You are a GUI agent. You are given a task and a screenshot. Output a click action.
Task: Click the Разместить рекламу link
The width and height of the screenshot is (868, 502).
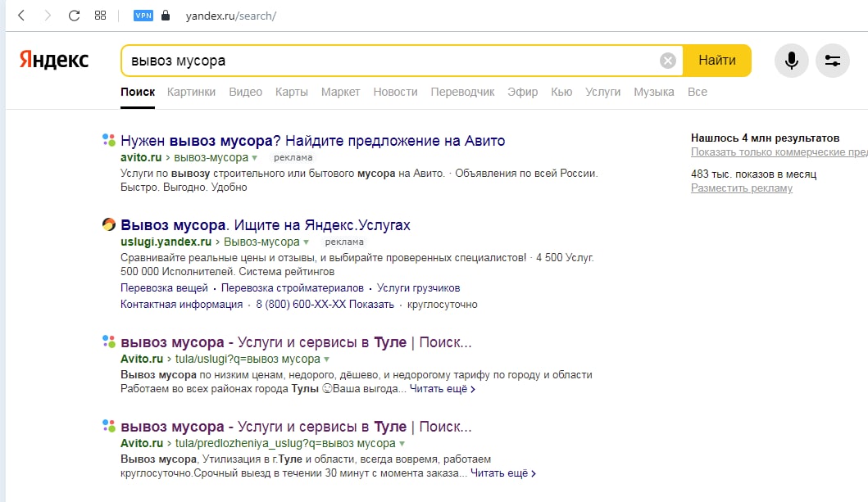click(x=742, y=188)
